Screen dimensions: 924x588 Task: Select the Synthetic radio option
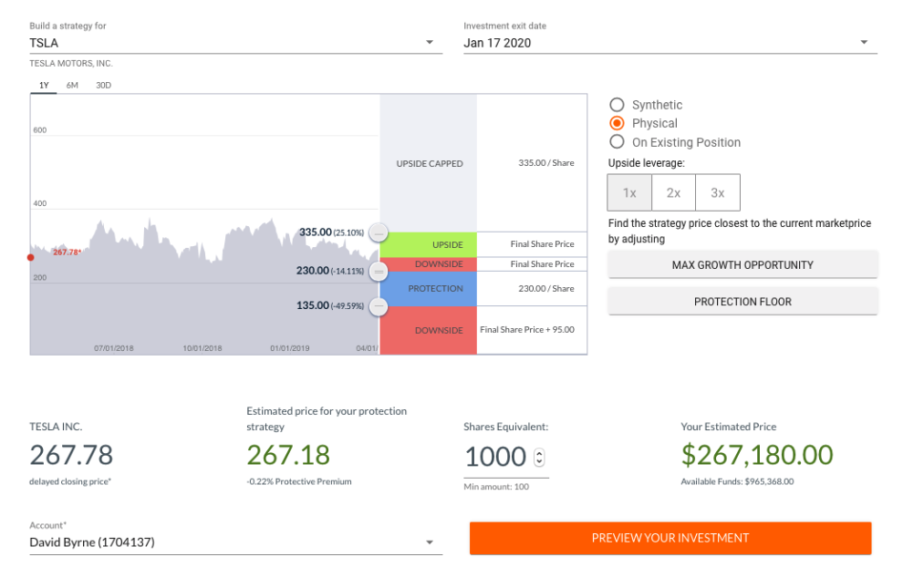(617, 105)
